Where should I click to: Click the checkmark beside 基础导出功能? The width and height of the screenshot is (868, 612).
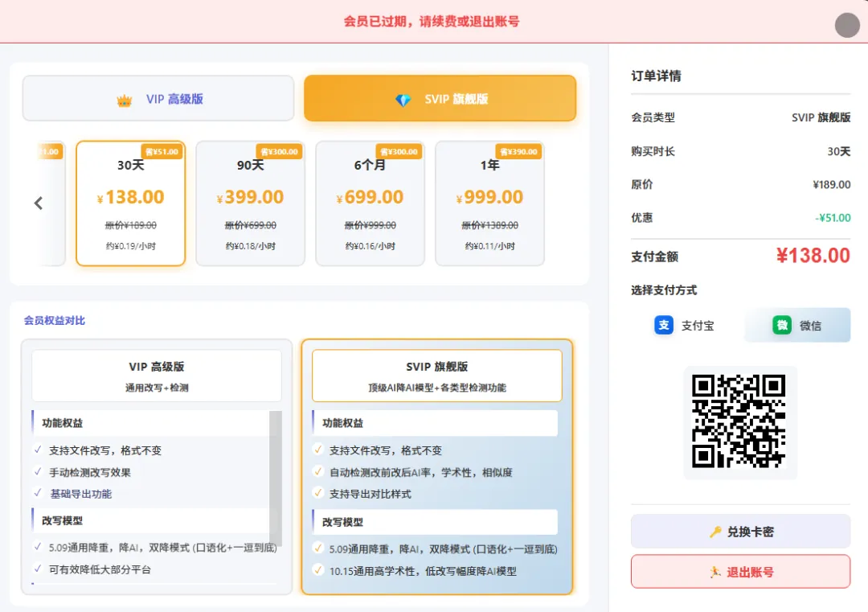click(38, 493)
